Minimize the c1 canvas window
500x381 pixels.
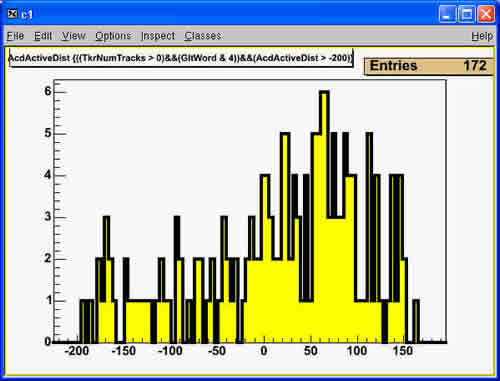pos(447,14)
